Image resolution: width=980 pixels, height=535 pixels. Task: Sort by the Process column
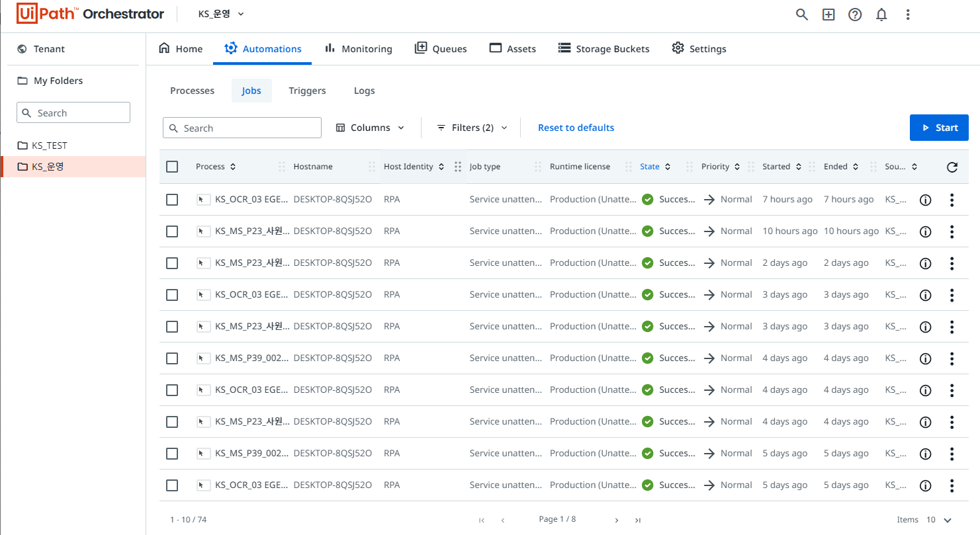(x=216, y=167)
